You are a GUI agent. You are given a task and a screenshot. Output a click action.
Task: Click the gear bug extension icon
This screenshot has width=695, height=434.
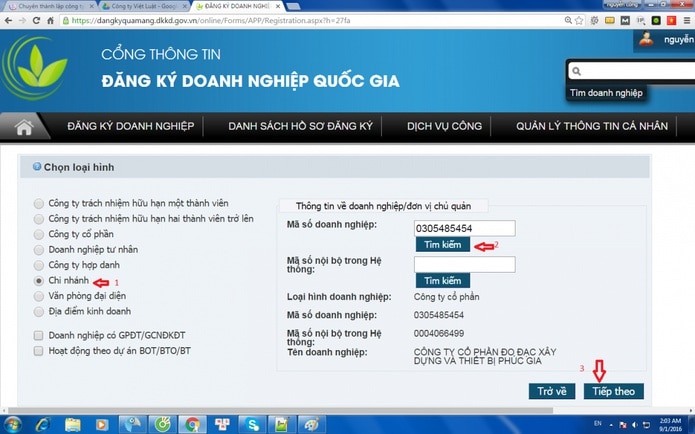[594, 20]
